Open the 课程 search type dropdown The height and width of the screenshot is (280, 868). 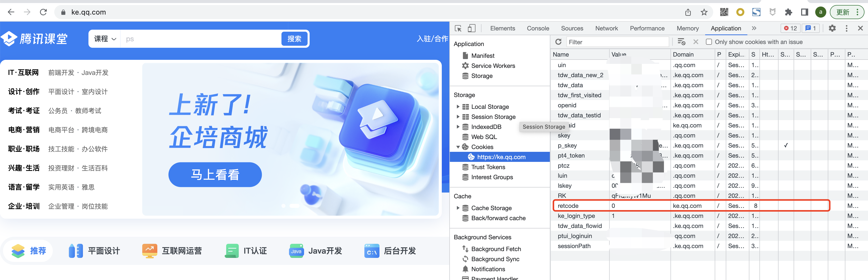point(105,39)
